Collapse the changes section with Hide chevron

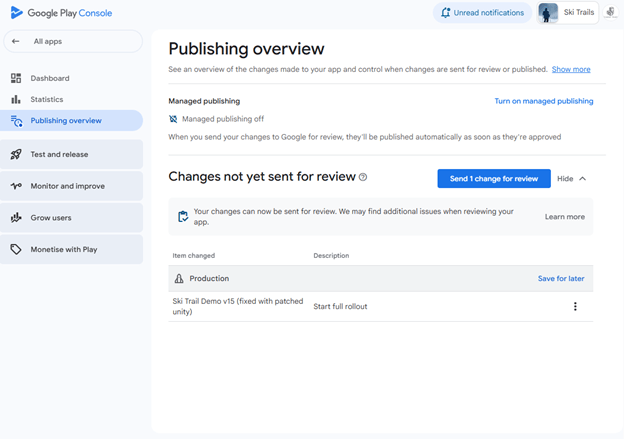[572, 179]
